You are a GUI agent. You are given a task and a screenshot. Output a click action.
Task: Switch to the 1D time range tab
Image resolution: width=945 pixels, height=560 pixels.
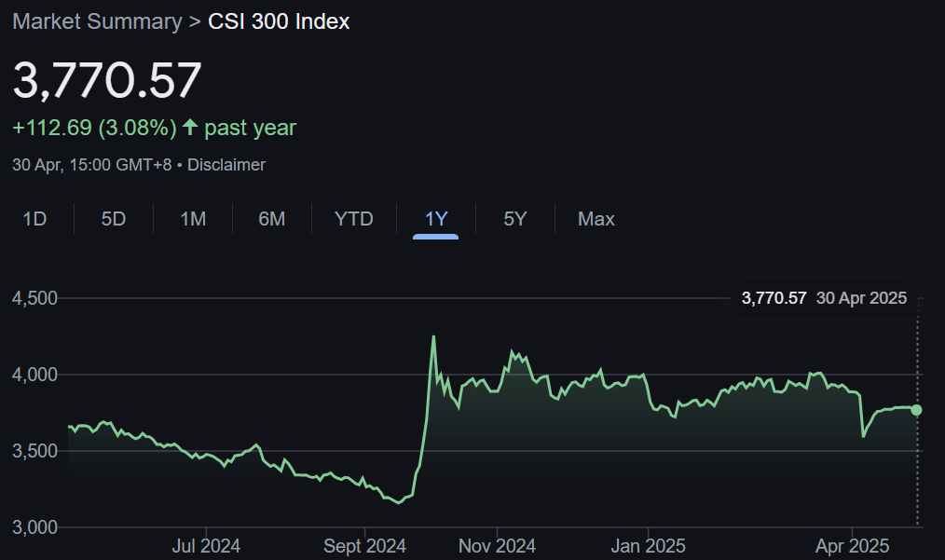pos(34,218)
